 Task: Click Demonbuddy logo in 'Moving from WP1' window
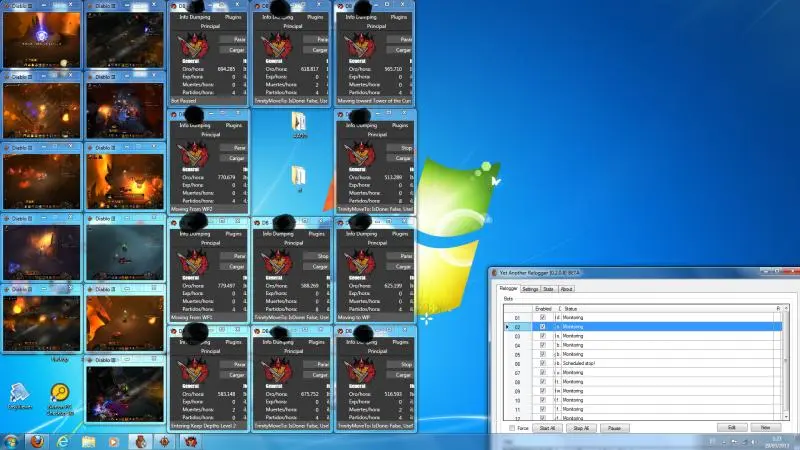(x=194, y=264)
